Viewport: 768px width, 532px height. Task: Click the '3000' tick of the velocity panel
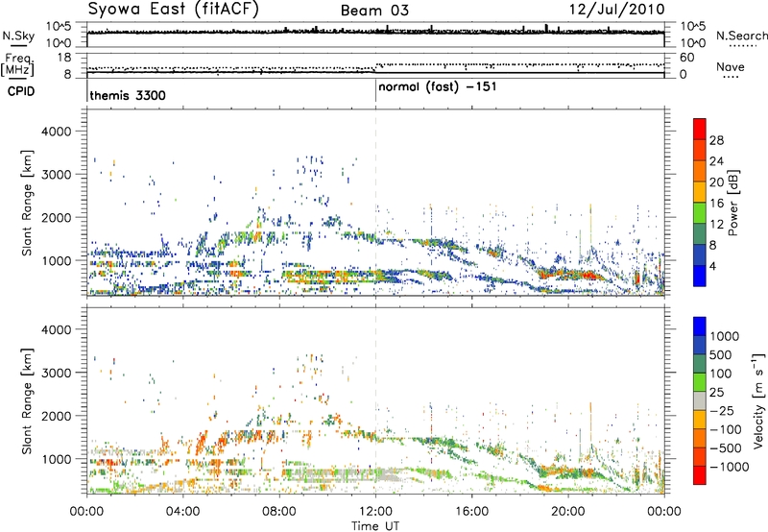[x=56, y=373]
